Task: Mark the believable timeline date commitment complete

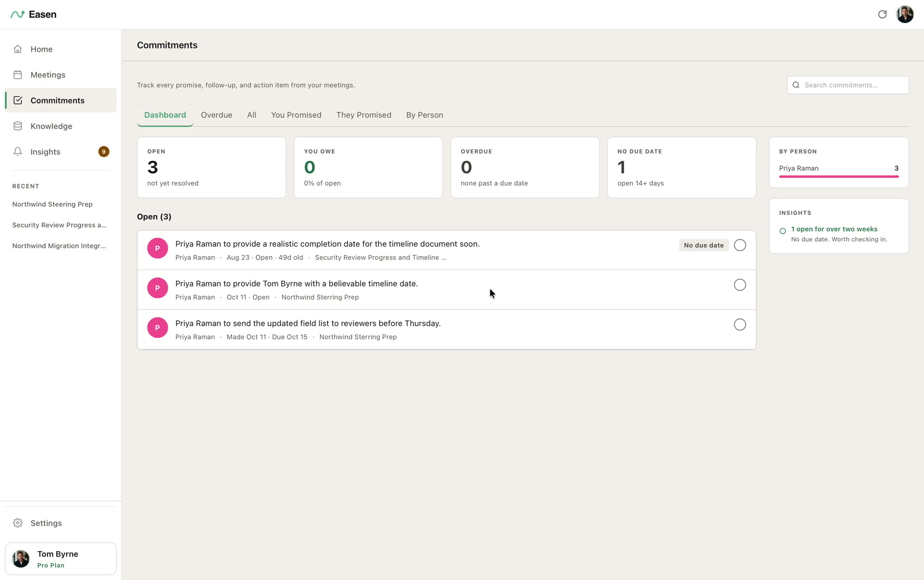Action: coord(740,285)
